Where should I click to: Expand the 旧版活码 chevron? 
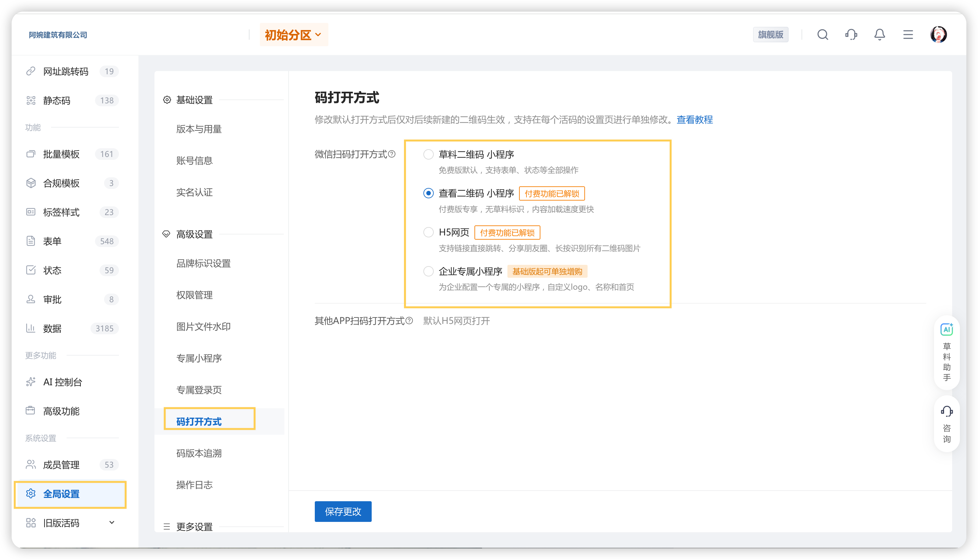(112, 522)
